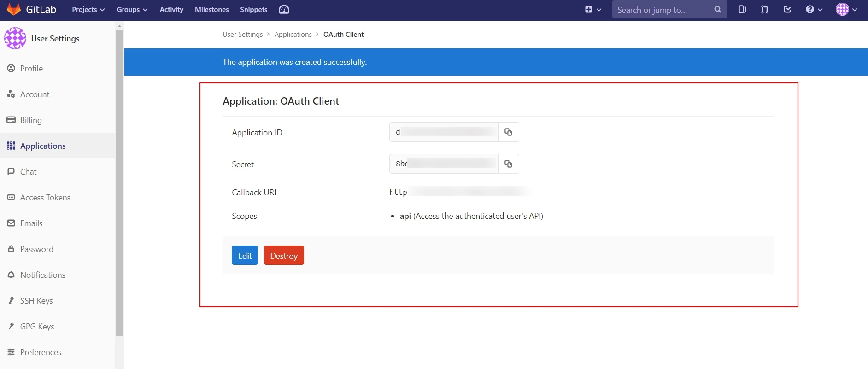868x369 pixels.
Task: Open Snippets in top navigation
Action: (254, 10)
